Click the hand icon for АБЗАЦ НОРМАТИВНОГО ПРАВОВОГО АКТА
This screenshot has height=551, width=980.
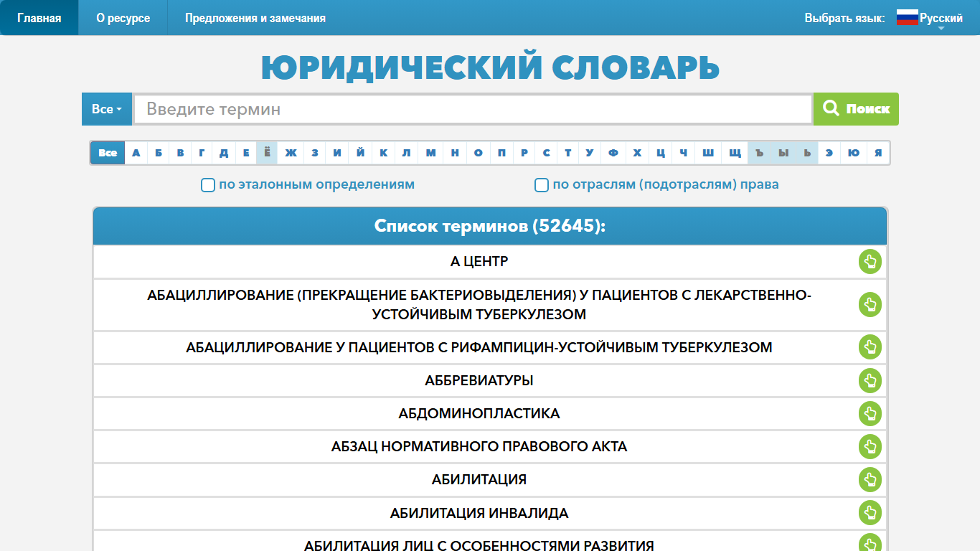click(x=870, y=447)
